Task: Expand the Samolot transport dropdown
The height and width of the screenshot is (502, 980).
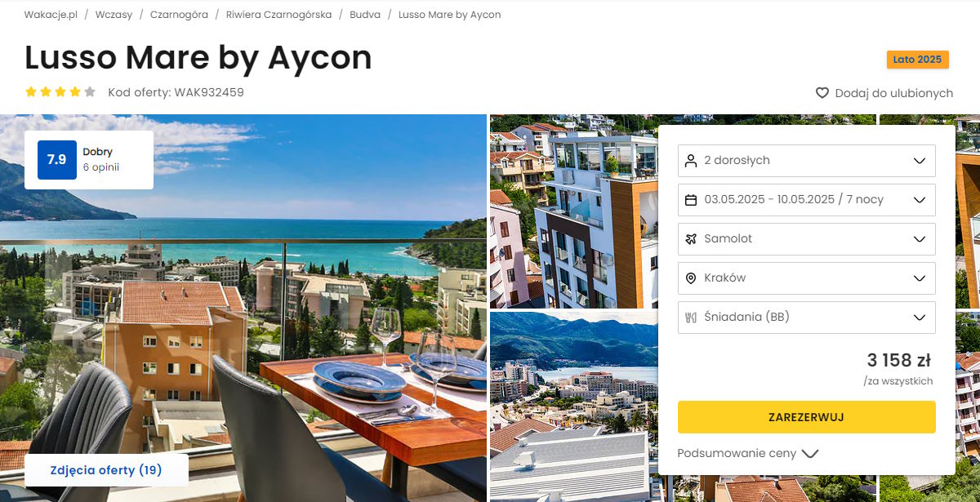Action: click(807, 239)
